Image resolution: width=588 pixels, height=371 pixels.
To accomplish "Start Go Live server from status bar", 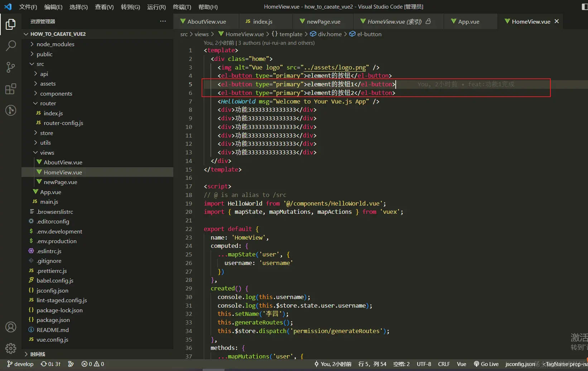I will [x=486, y=364].
